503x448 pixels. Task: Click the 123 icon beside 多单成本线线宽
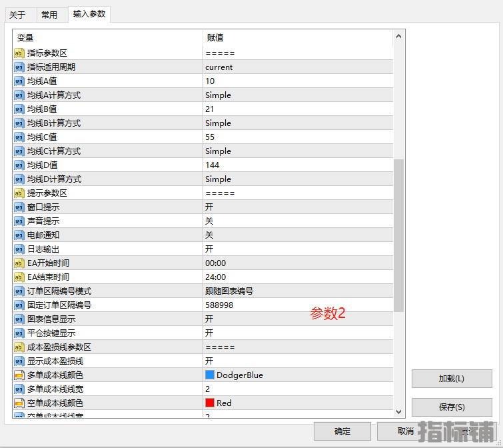(19, 389)
